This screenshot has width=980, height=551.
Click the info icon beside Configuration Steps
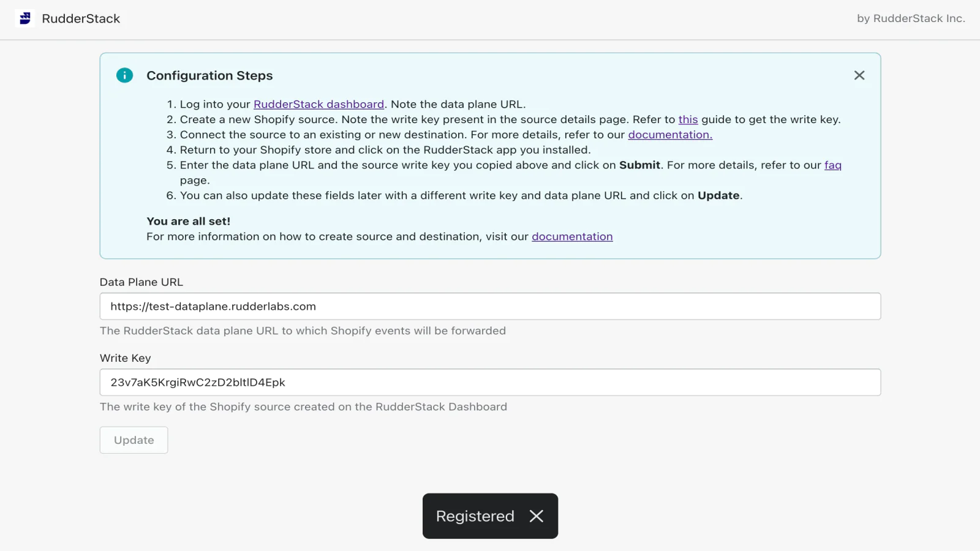click(124, 75)
